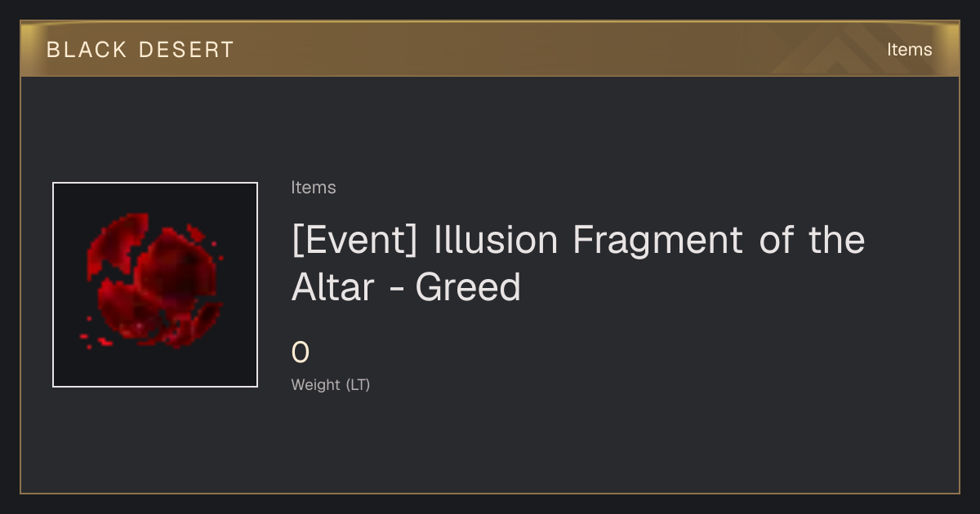Click the word Fragment in the title
980x514 pixels.
point(657,241)
